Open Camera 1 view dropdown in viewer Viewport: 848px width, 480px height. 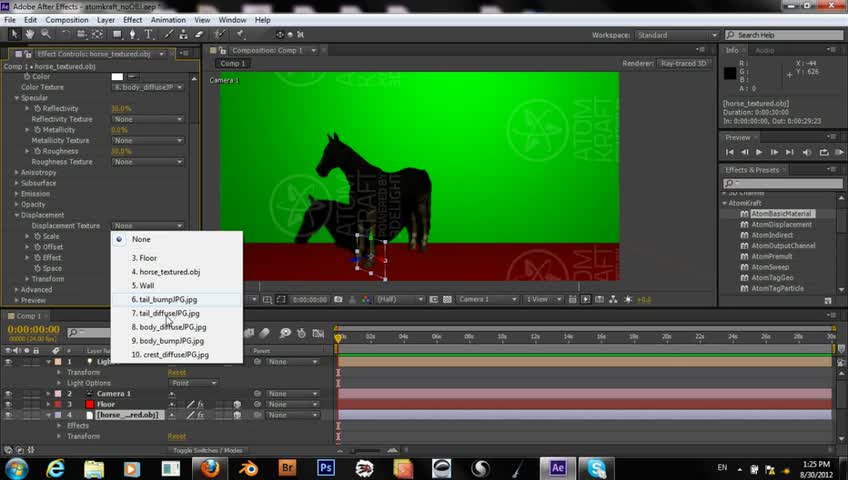[487, 299]
